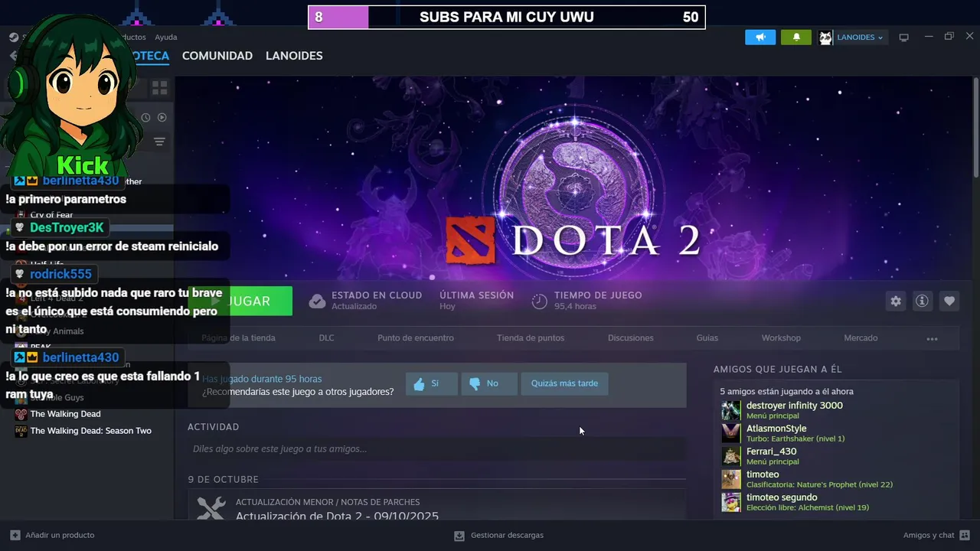
Task: Click timoteo segundo avatar thumbnail
Action: coord(731,502)
